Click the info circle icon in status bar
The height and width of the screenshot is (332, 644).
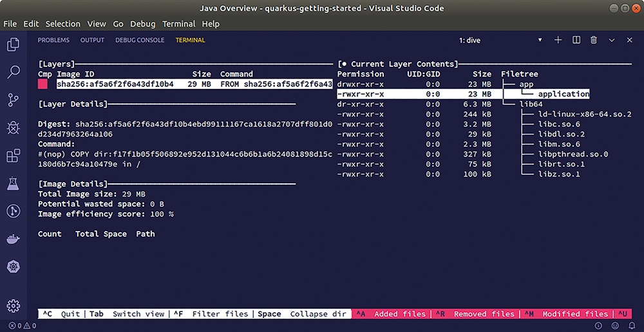coord(598,326)
